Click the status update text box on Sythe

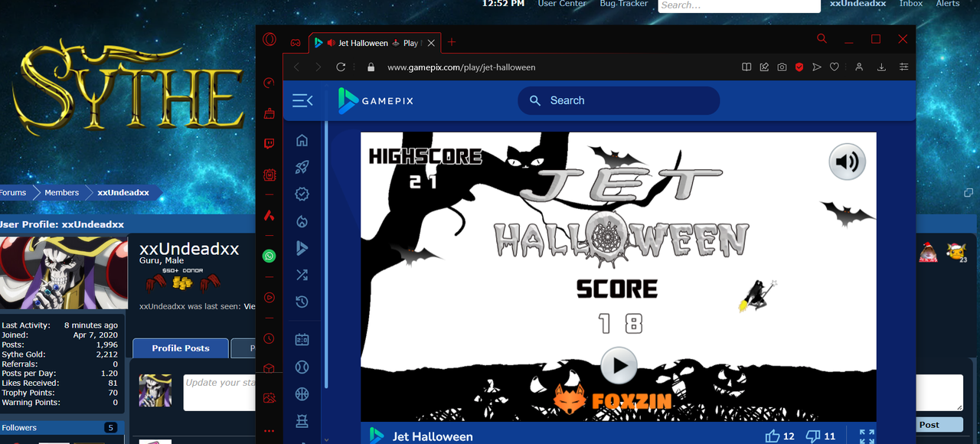click(220, 393)
